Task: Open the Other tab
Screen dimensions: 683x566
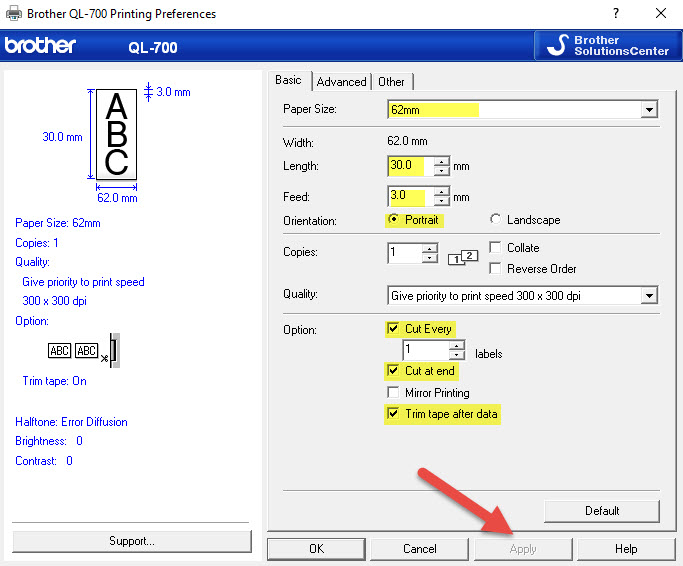Action: [x=391, y=82]
